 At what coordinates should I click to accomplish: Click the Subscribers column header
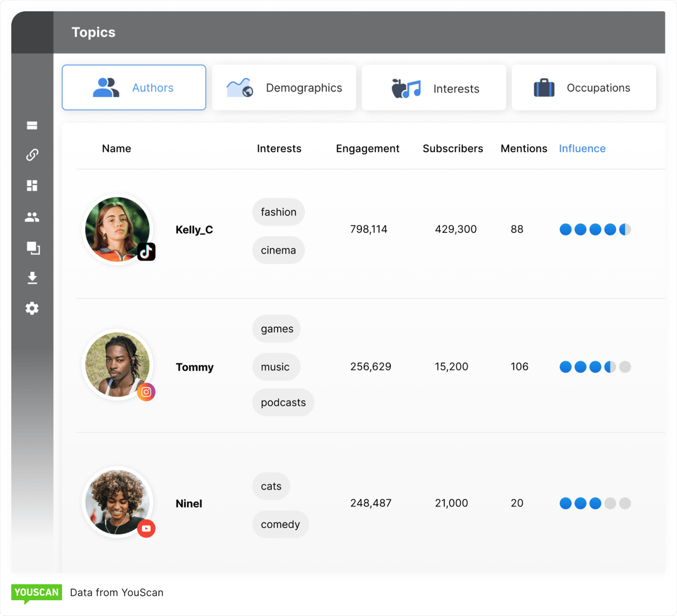click(453, 149)
